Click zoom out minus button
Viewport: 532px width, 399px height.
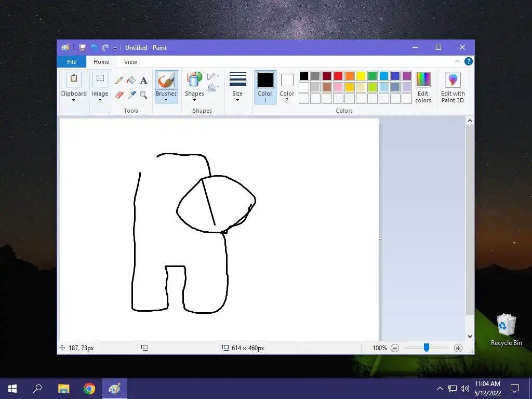[x=395, y=348]
